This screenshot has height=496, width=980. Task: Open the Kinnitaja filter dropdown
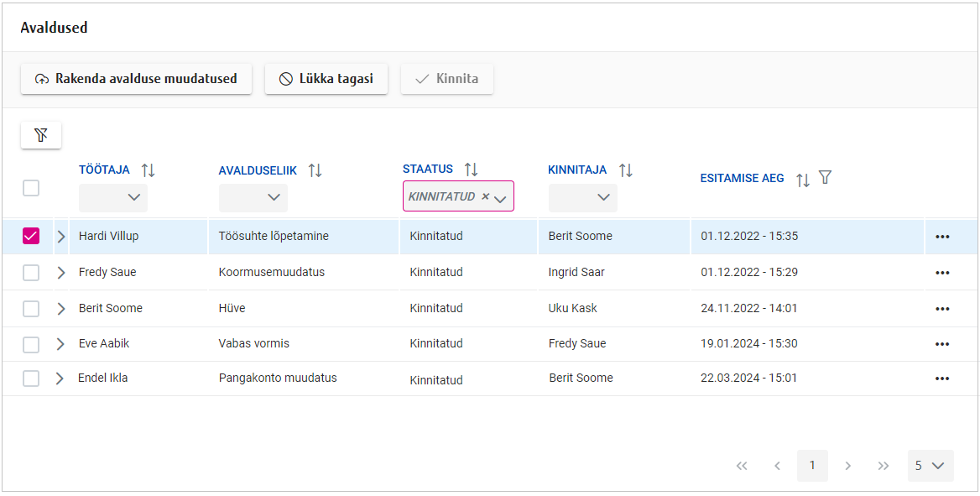click(583, 198)
